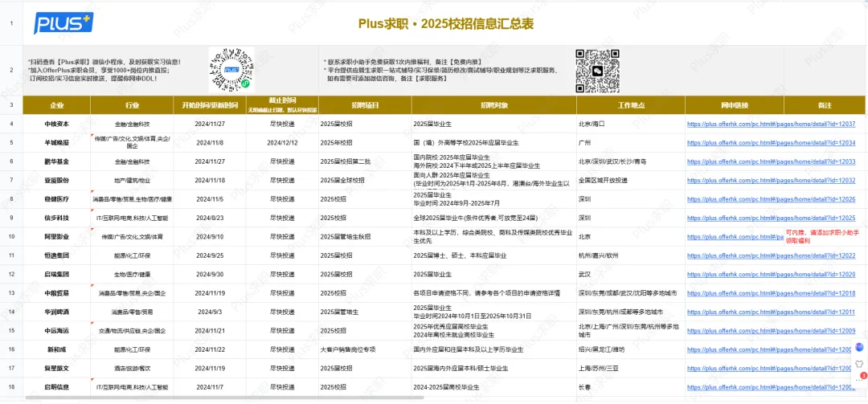Image resolution: width=868 pixels, height=404 pixels.
Task: Select the 开始时间/更新时间 column header
Action: tap(209, 105)
